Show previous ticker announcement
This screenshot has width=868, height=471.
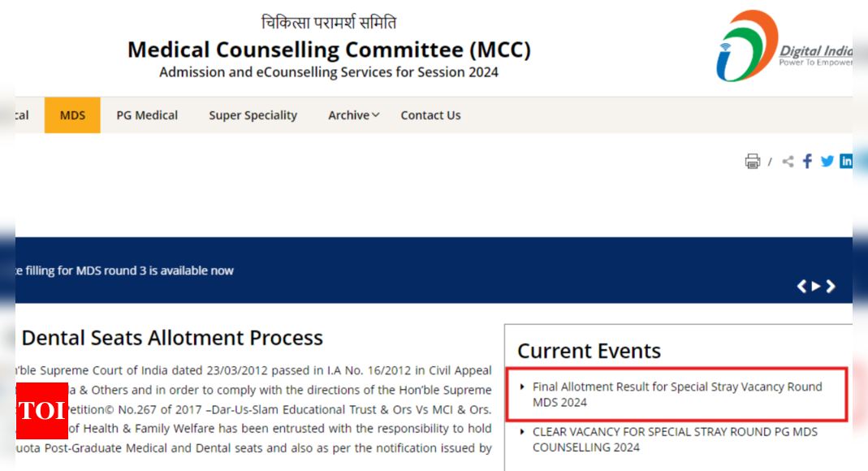coord(801,286)
